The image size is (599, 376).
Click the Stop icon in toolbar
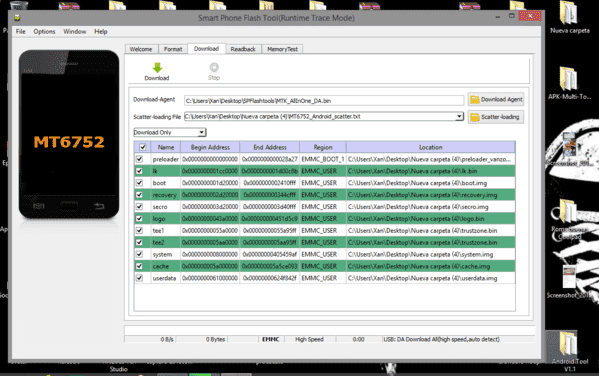click(x=214, y=67)
